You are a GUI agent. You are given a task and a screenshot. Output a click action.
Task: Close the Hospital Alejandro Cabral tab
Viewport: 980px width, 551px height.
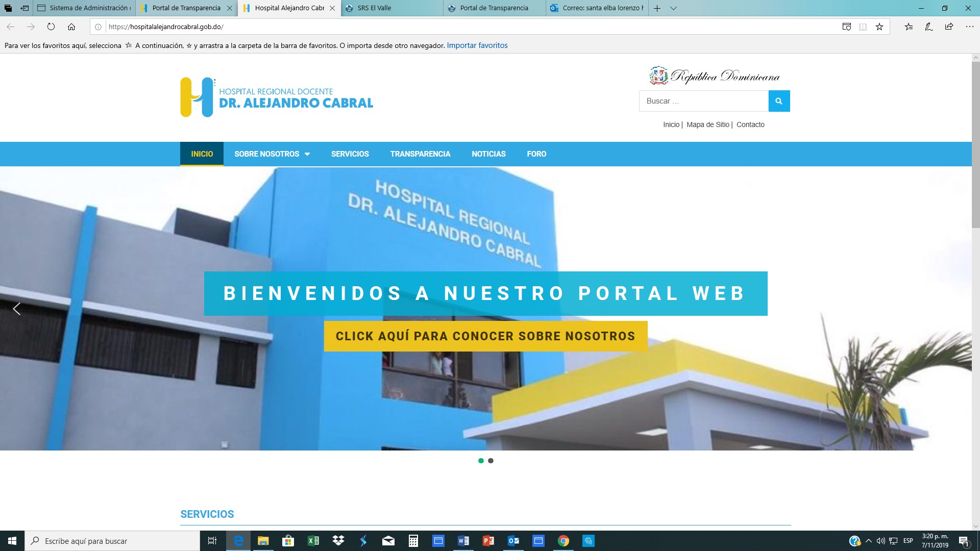[x=332, y=8]
